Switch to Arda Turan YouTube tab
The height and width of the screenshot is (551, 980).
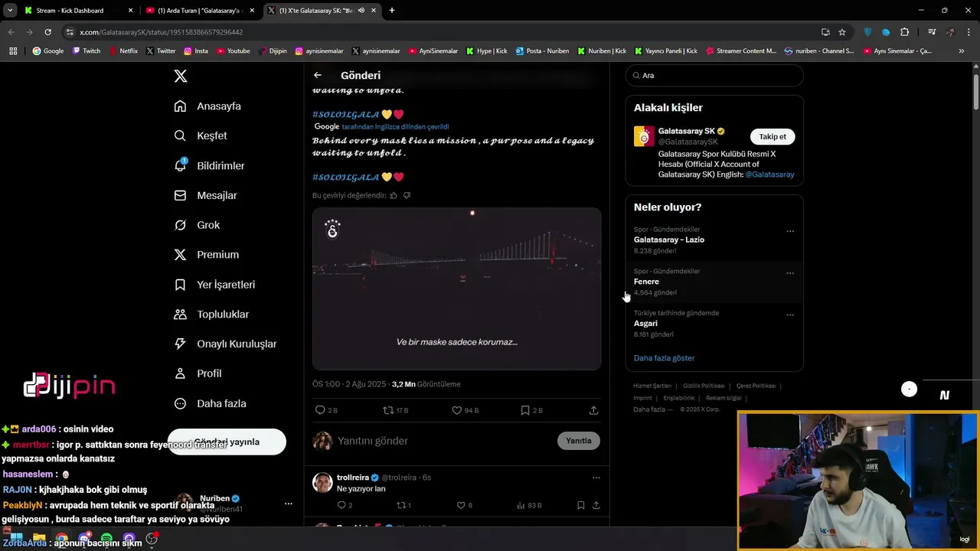pyautogui.click(x=201, y=11)
